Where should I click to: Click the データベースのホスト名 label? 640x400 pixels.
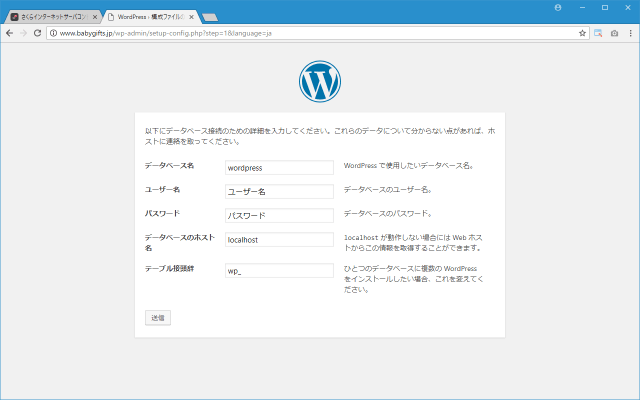click(x=180, y=242)
